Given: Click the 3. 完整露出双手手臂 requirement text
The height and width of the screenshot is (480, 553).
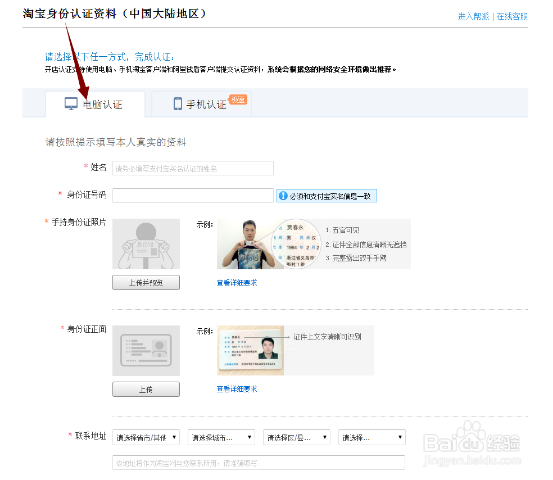Looking at the screenshot, I should tap(356, 258).
